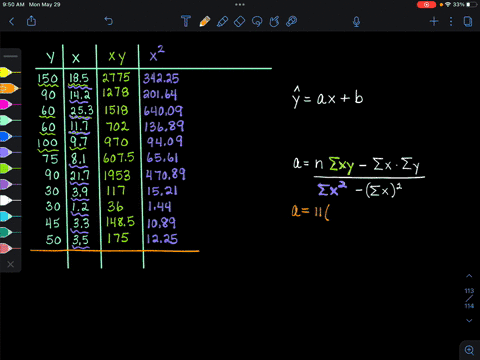Tap the x² value 12.25
The height and width of the screenshot is (360, 480).
pos(162,239)
